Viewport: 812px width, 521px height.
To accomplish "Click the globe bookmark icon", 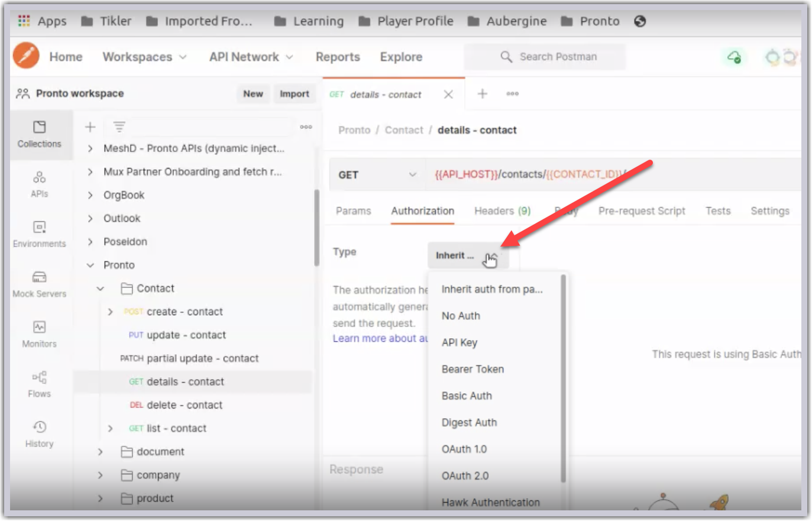I will [x=639, y=21].
